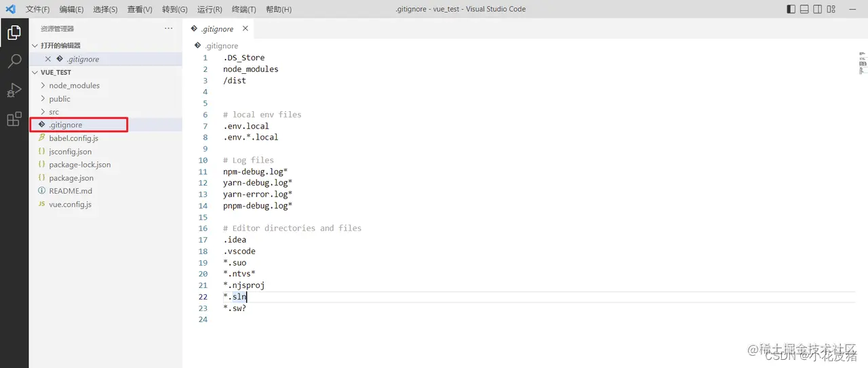Collapse the VUE_TEST folder section
Image resolution: width=868 pixels, height=368 pixels.
[x=105, y=72]
